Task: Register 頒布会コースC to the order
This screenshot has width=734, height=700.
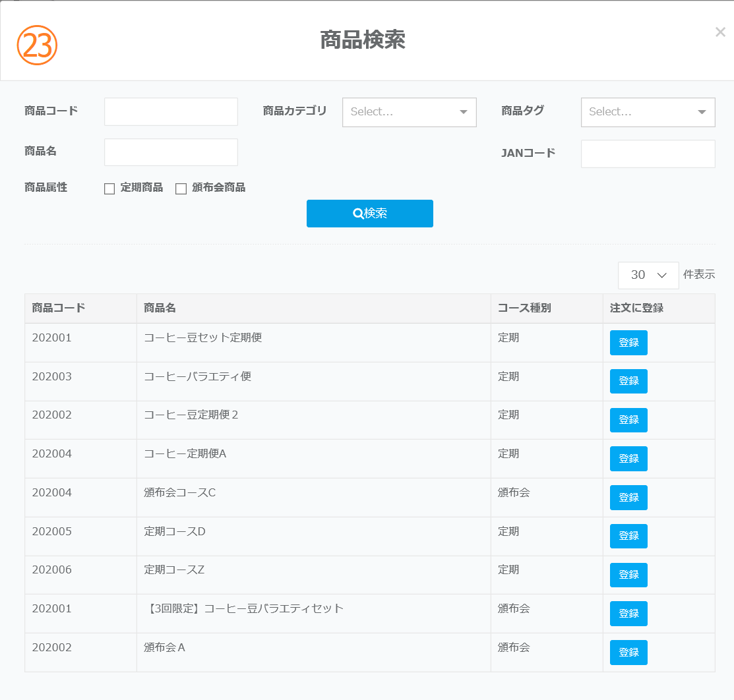Action: (628, 498)
